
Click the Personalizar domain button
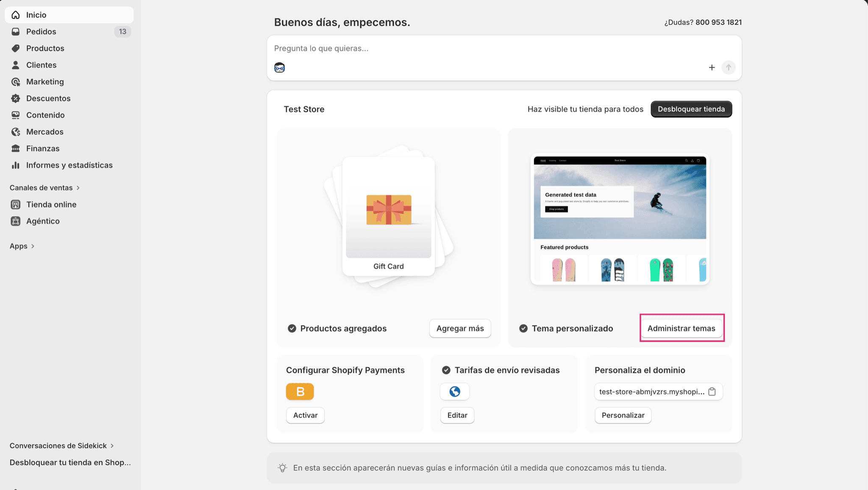pos(623,415)
